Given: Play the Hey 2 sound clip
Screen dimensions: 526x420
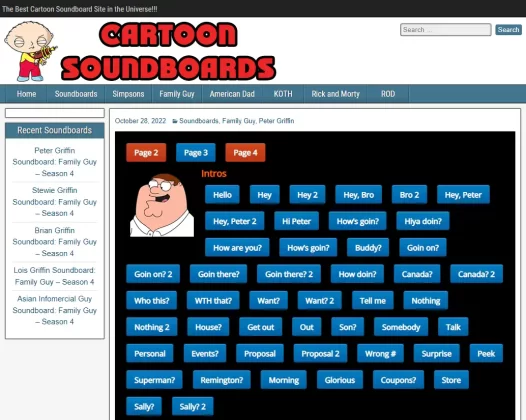Looking at the screenshot, I should coord(307,195).
